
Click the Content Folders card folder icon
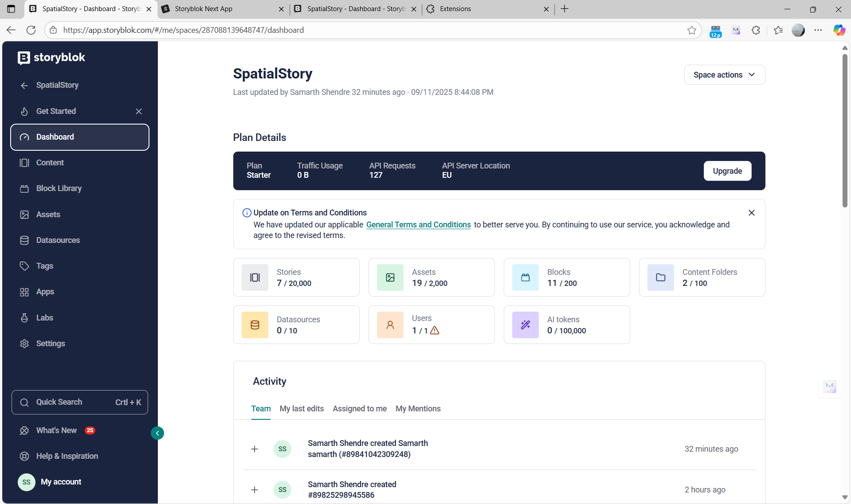pos(661,277)
